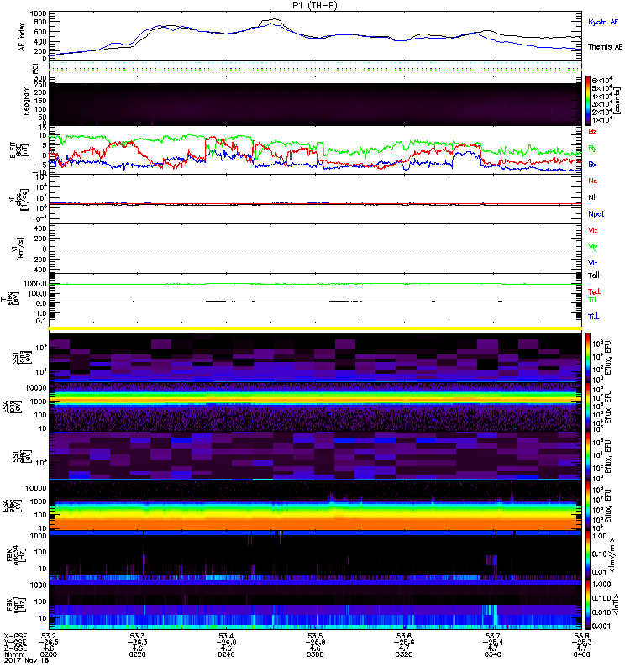Viewport: 630px width, 672px height.
Task: Click the 0240 time tick label
Action: (226, 654)
